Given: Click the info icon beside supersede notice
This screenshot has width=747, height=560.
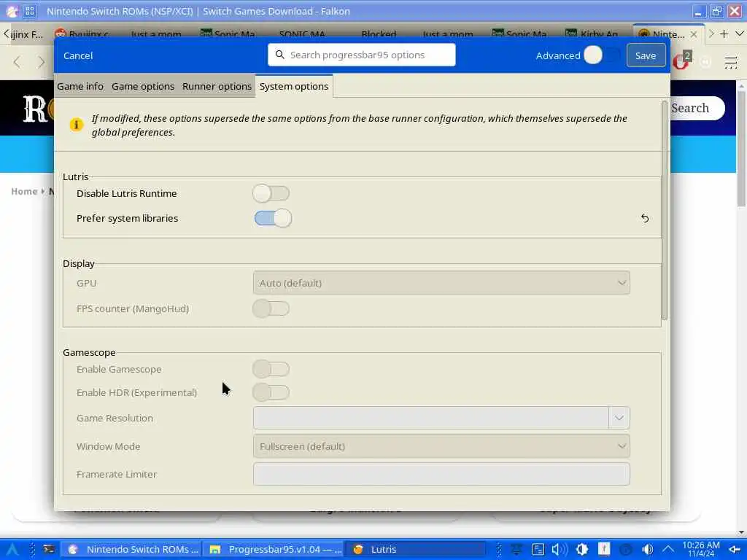Looking at the screenshot, I should point(76,125).
